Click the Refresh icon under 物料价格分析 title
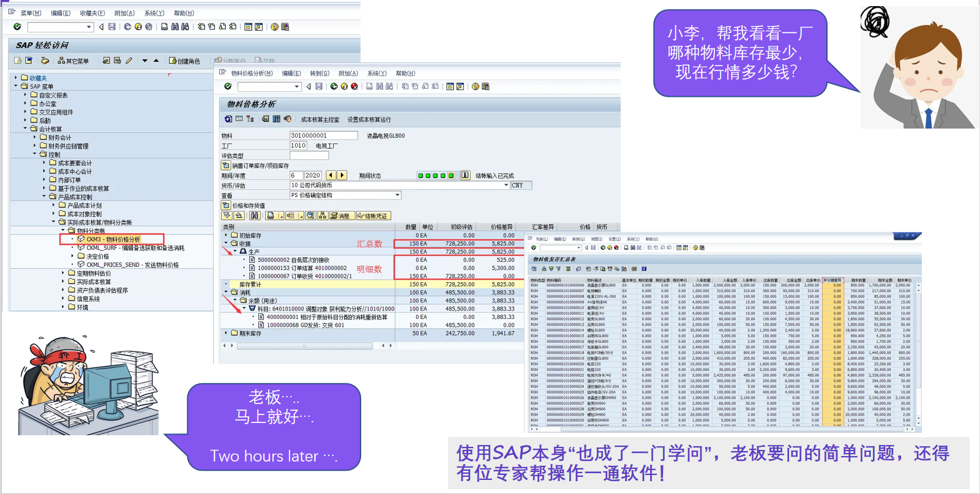 pos(228,119)
